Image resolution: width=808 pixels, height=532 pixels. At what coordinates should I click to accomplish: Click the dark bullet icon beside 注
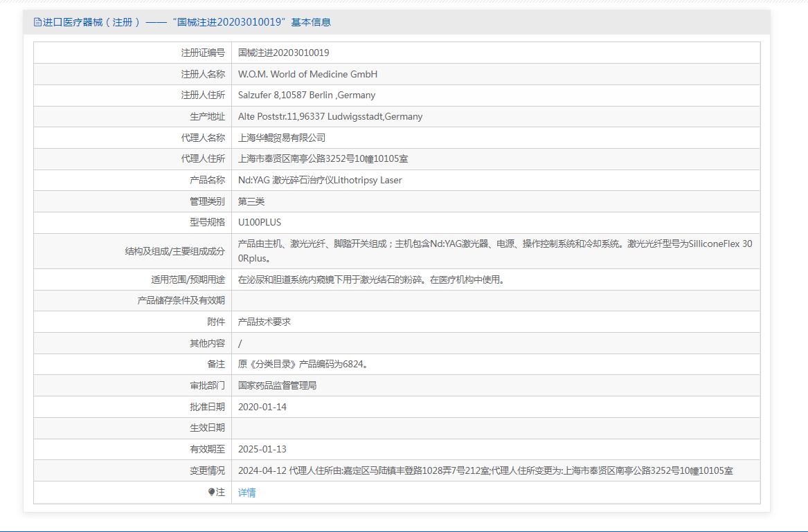pyautogui.click(x=211, y=493)
